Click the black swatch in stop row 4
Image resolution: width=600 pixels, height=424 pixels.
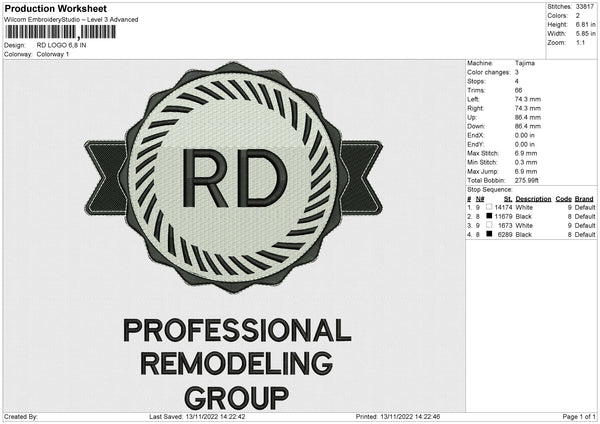point(489,234)
